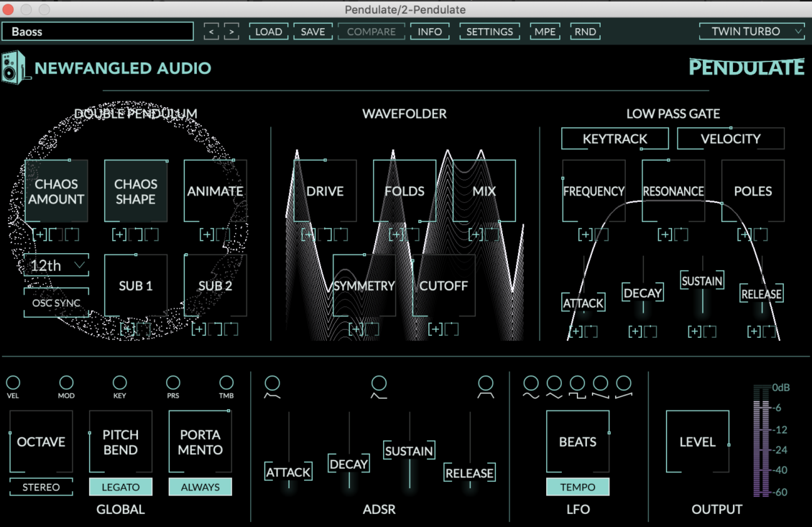Select the rising ramp LFO shape icon

(624, 388)
